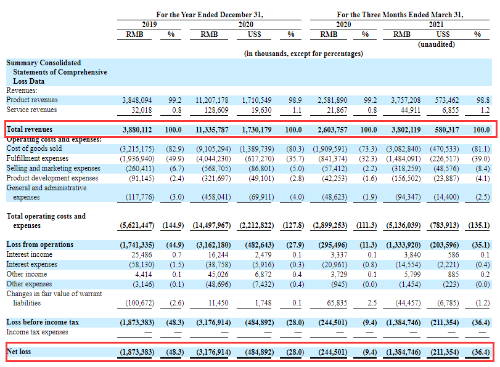
Task: Select Loss before income tax label
Action: click(x=43, y=322)
